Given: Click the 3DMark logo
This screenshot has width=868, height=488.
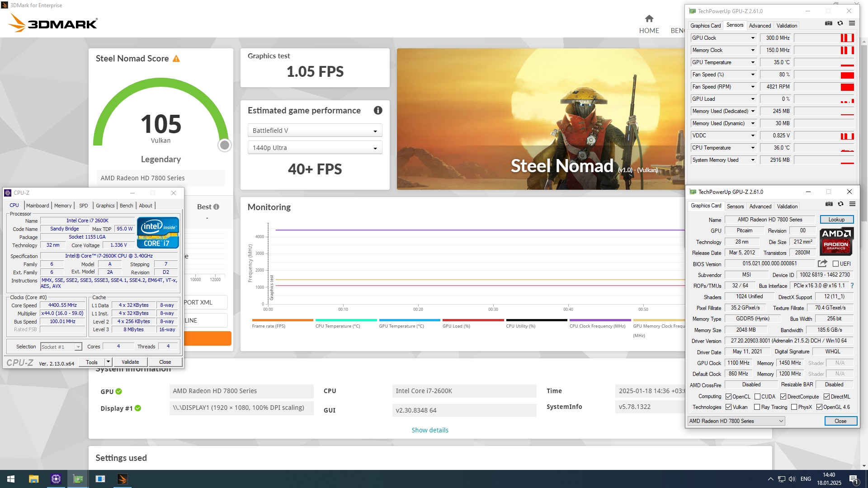Looking at the screenshot, I should (53, 23).
